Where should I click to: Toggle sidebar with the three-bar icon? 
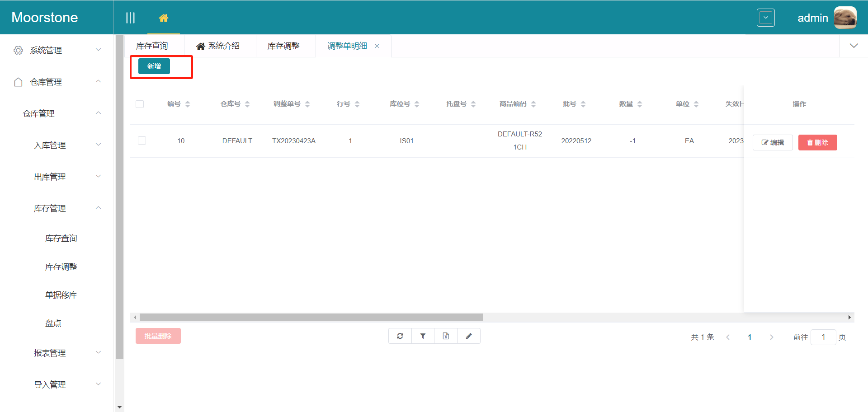[x=130, y=18]
